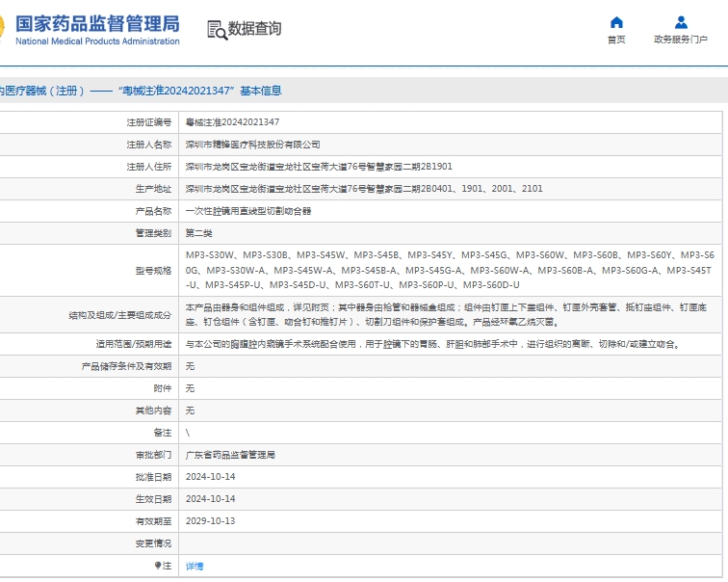The image size is (728, 582).
Task: Click the 备注 label cell
Action: tap(163, 433)
